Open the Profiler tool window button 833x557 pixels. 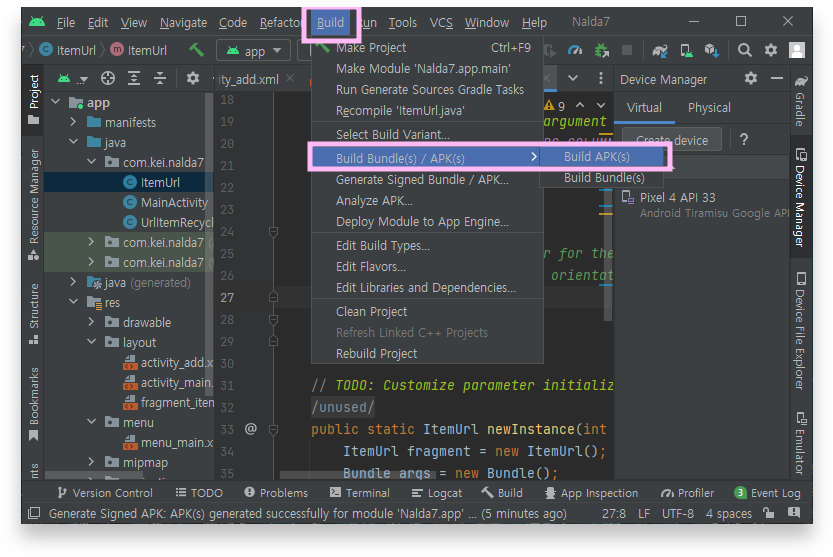click(687, 493)
